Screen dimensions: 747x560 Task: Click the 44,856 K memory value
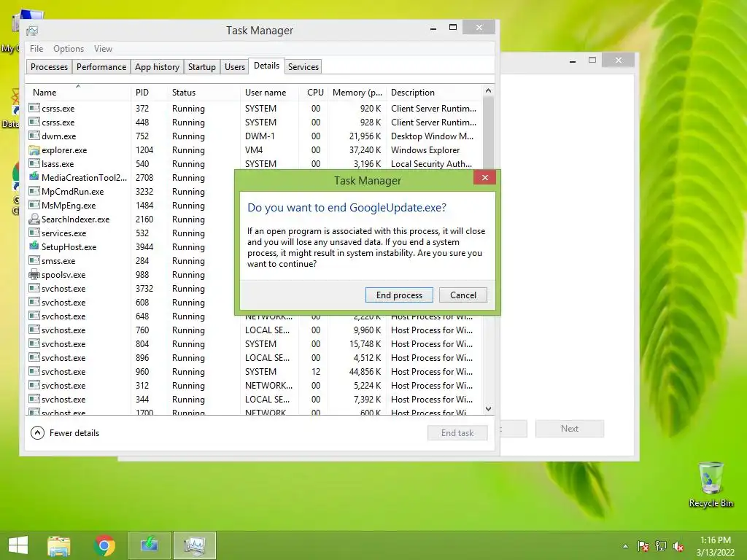(x=365, y=371)
